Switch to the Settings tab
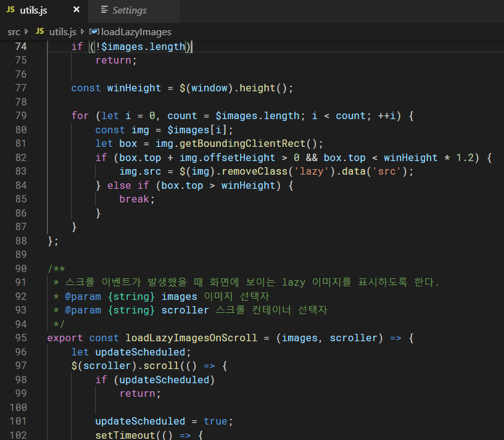The image size is (504, 440). coord(129,10)
